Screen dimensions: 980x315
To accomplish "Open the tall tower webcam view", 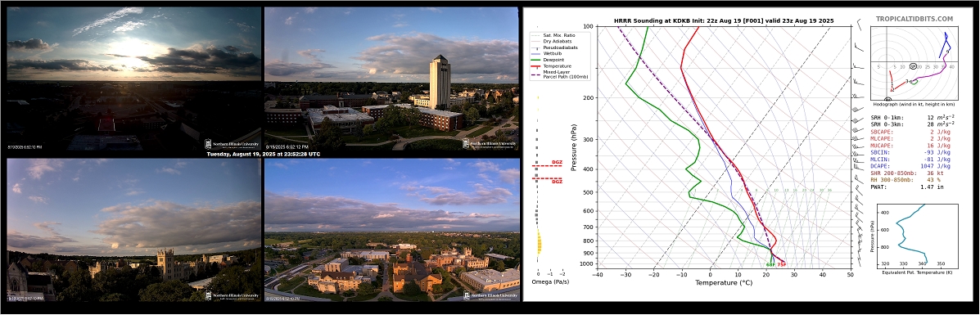I will pos(391,79).
